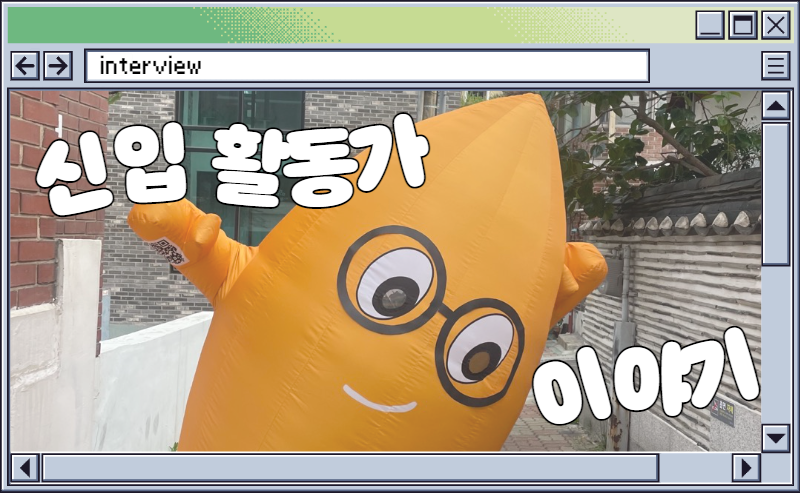
Task: Click the vertical scrollbar thumb
Action: coord(776,193)
